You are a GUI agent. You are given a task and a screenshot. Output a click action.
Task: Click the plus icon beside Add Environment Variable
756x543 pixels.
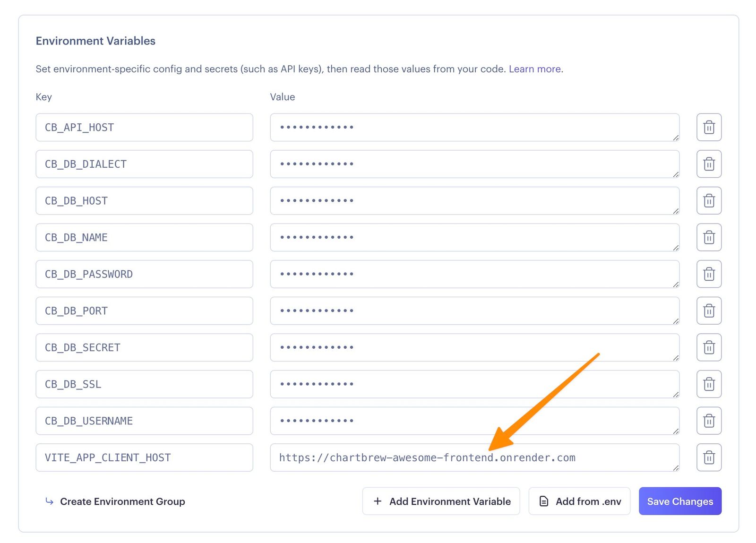pos(378,501)
